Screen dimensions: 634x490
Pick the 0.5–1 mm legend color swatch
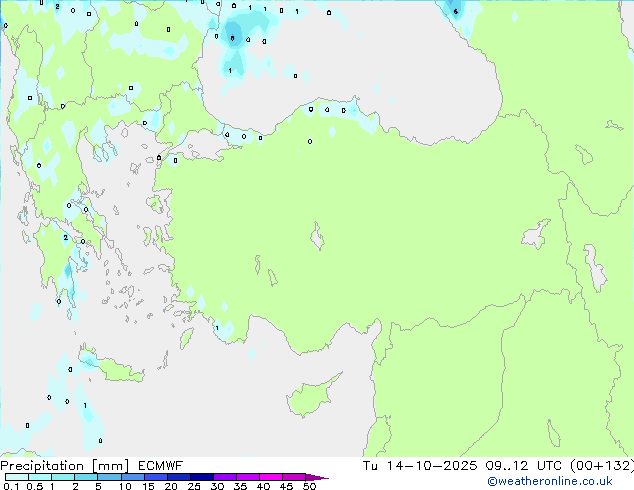click(40, 477)
